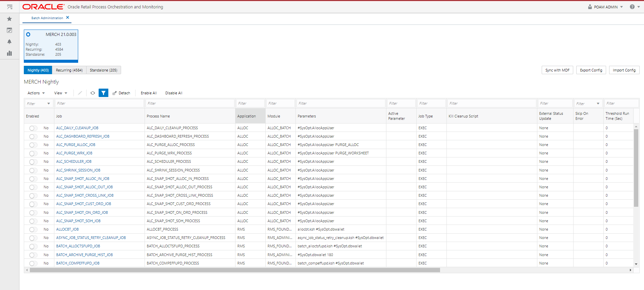Open the Actions dropdown menu
Viewport: 644px width, 290px height.
36,93
